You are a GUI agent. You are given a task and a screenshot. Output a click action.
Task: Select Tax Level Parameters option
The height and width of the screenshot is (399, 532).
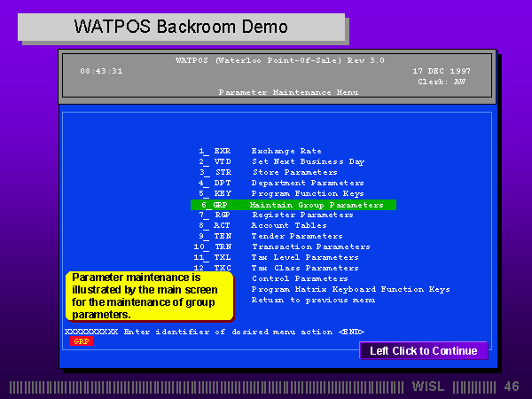pyautogui.click(x=304, y=257)
